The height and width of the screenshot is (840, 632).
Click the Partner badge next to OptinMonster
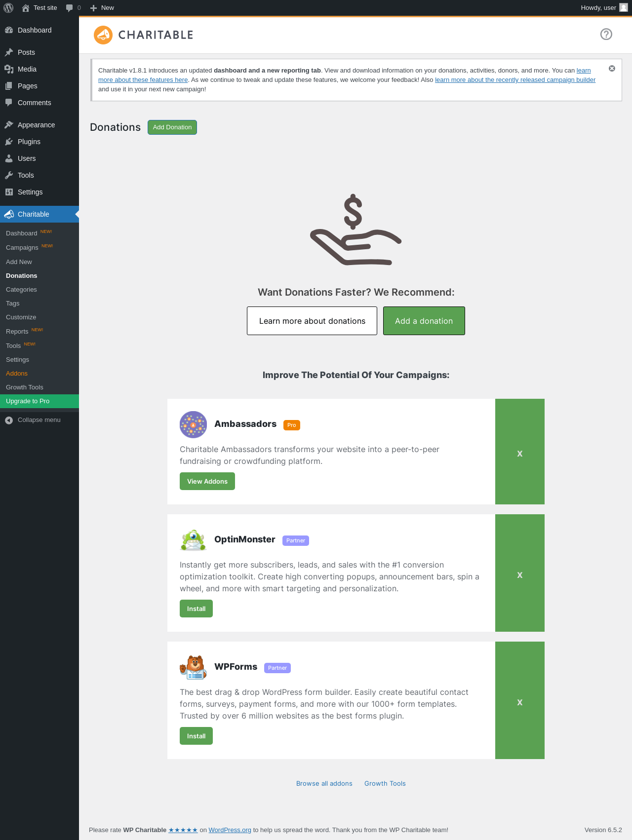point(296,540)
